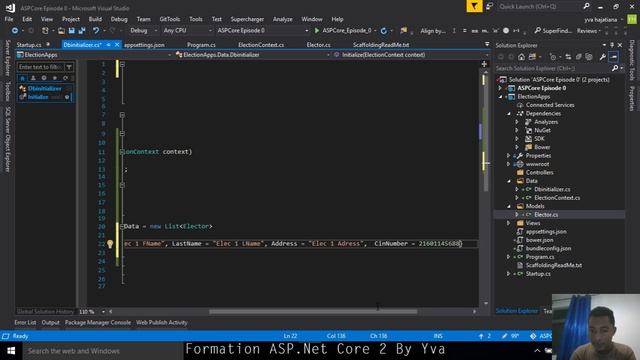
Task: Open the Debug menu
Action: click(119, 19)
